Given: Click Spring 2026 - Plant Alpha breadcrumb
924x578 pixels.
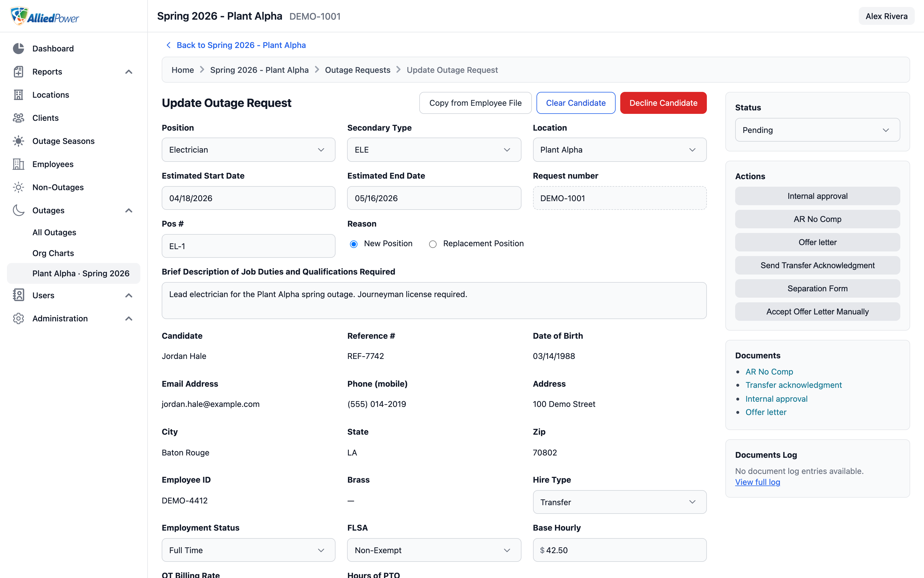Looking at the screenshot, I should 259,70.
